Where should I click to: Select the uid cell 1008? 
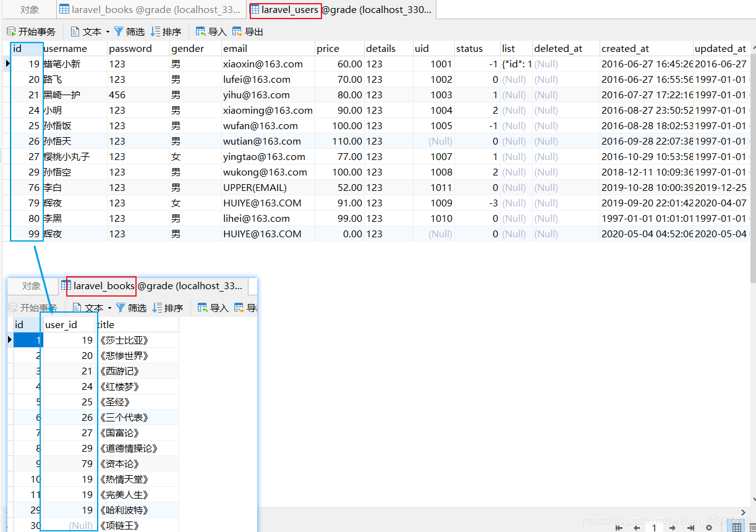(x=433, y=172)
